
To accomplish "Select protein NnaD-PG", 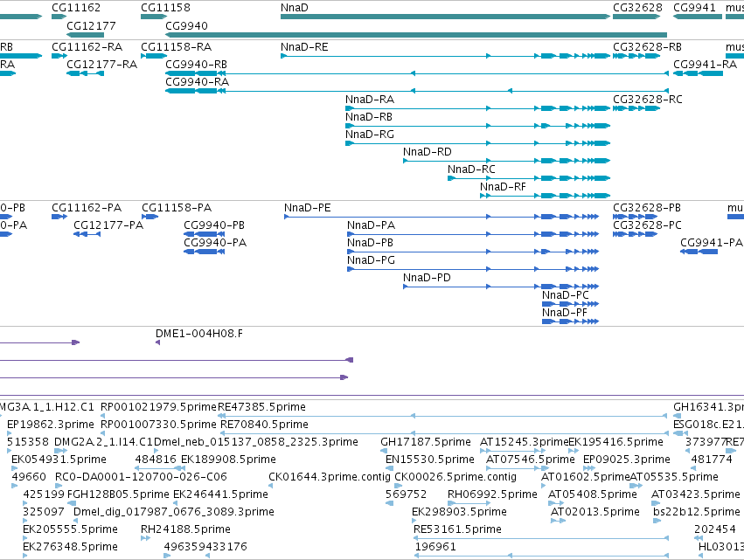I will 473,269.
